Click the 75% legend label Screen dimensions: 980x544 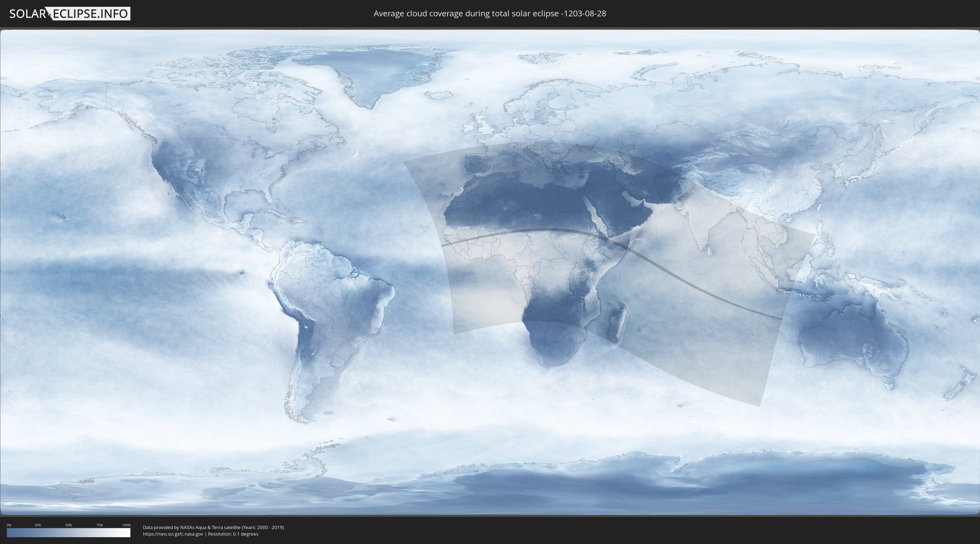point(99,525)
